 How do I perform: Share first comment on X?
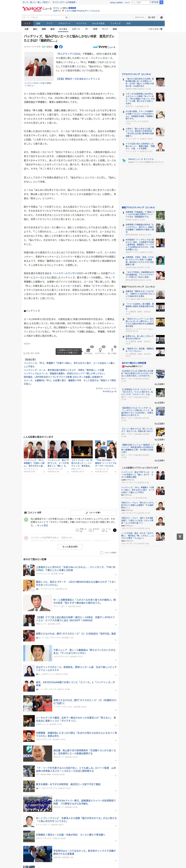click(114, 530)
